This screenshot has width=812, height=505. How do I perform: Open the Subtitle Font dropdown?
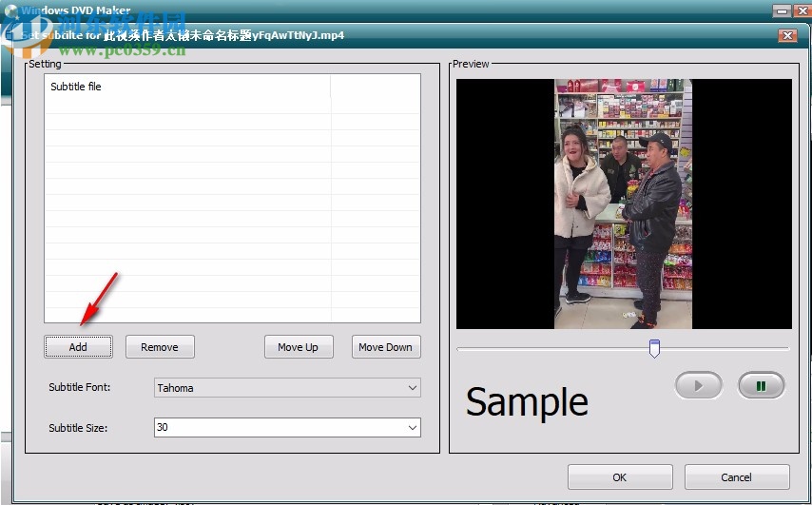287,387
